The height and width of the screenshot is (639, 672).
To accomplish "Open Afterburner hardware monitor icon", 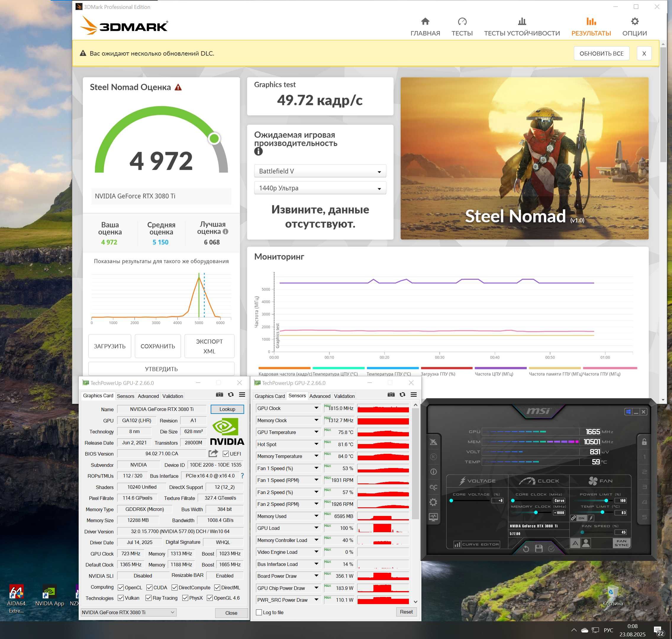I will (x=433, y=517).
